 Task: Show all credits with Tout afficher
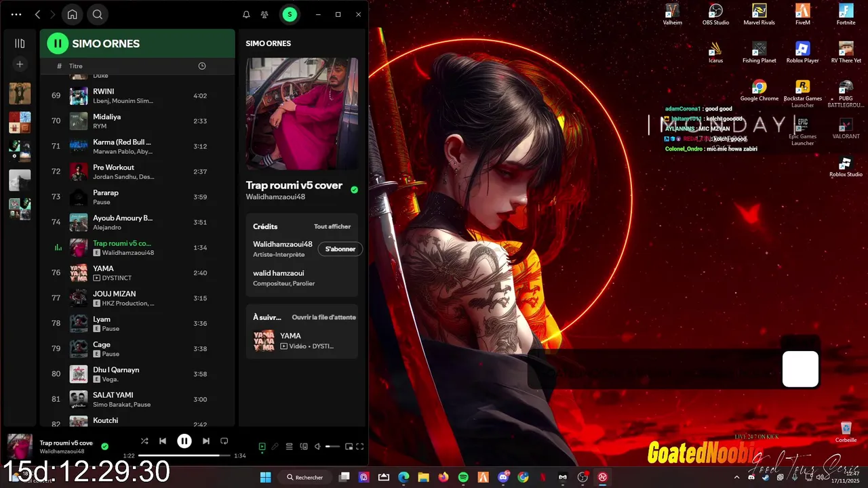coord(332,226)
